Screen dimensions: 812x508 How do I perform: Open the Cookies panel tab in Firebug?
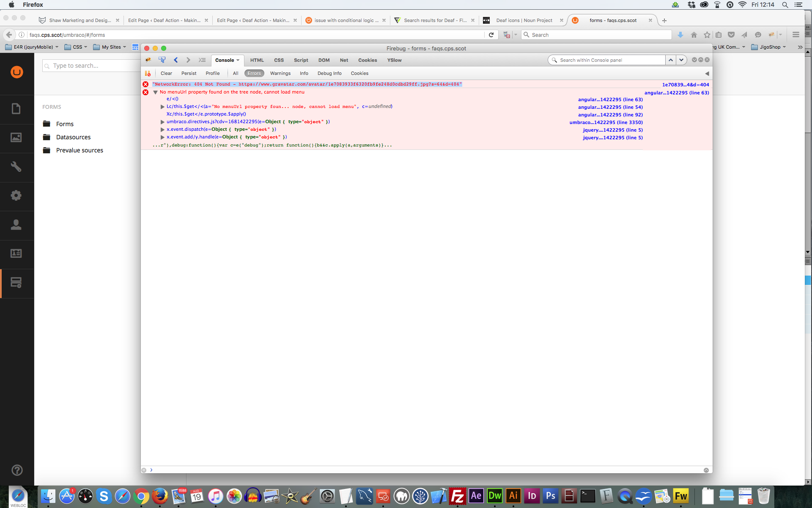tap(368, 60)
